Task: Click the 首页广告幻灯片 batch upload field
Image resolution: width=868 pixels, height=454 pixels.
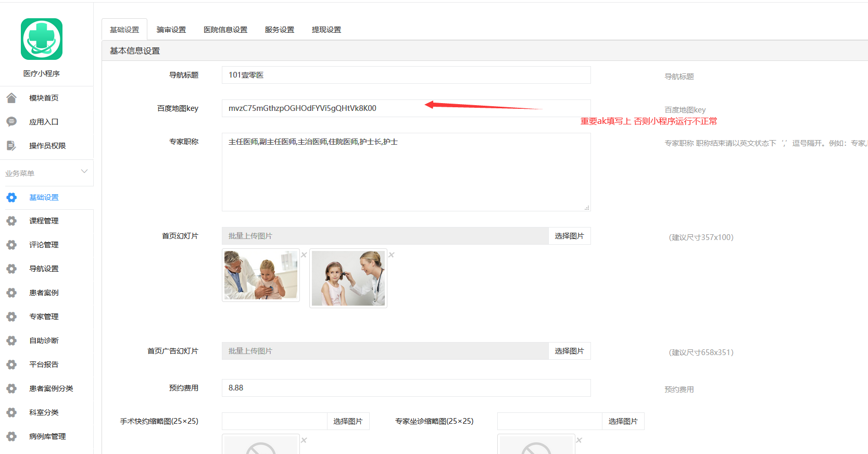Action: [385, 351]
